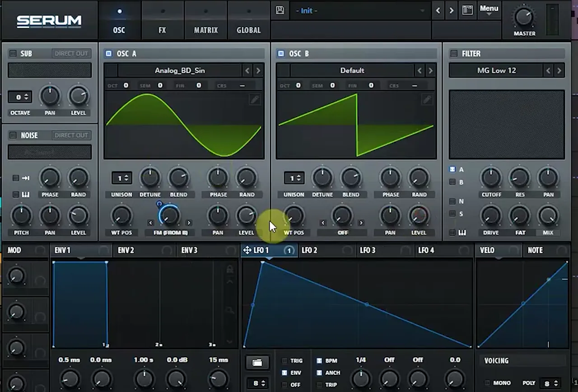Screen dimensions: 578x392
Task: Adjust LFO grid size stepper
Action: pyautogui.click(x=257, y=383)
